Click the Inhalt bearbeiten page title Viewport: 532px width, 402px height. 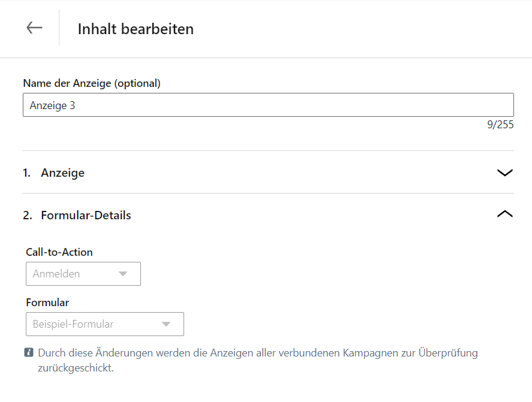(136, 29)
